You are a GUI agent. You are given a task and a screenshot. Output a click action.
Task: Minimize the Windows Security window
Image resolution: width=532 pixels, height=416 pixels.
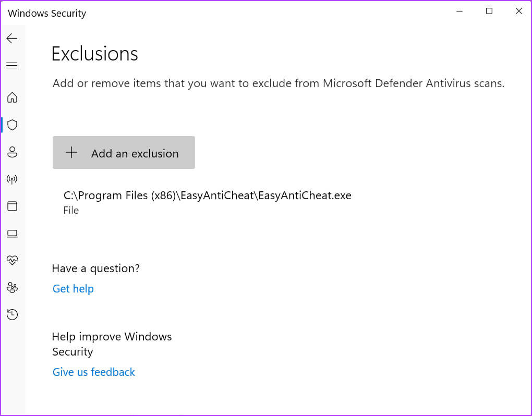[x=460, y=11]
